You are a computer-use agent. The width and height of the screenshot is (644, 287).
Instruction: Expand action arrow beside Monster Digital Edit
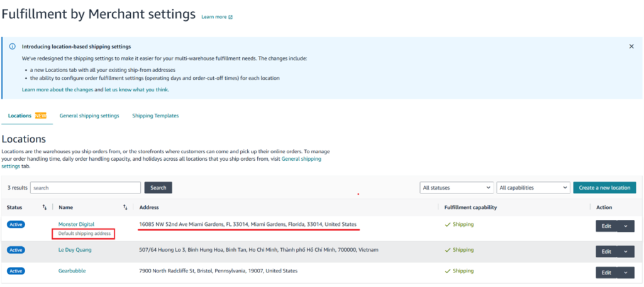(625, 226)
